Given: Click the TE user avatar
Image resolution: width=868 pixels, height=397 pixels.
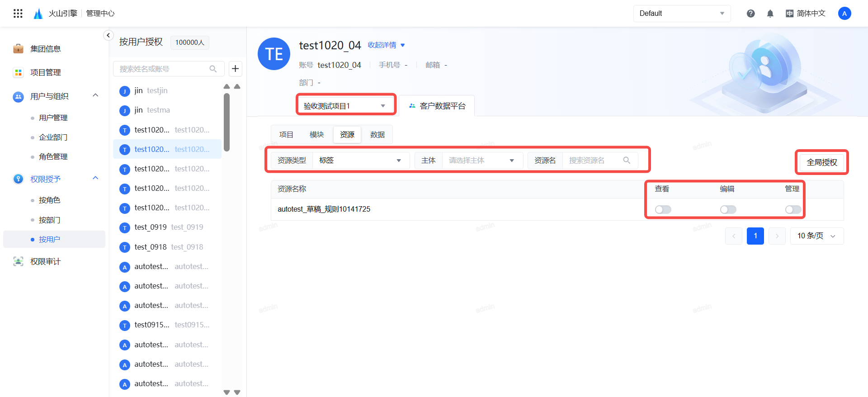Looking at the screenshot, I should point(274,54).
